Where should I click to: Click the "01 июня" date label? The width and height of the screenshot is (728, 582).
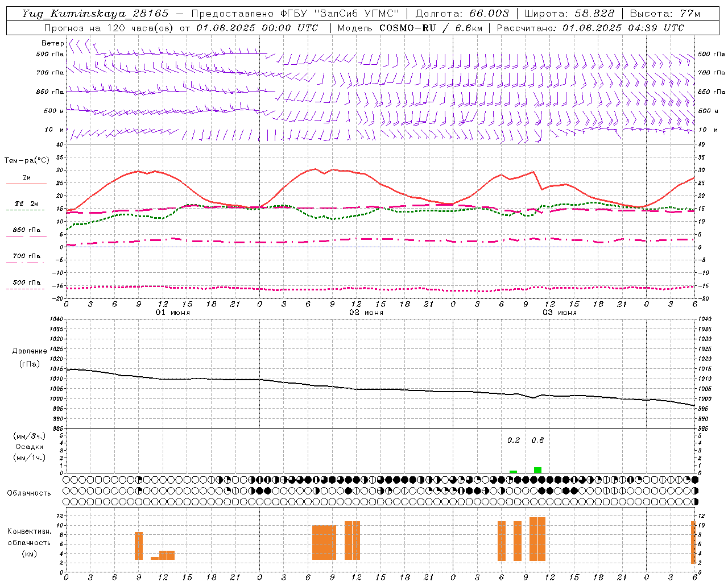173,313
